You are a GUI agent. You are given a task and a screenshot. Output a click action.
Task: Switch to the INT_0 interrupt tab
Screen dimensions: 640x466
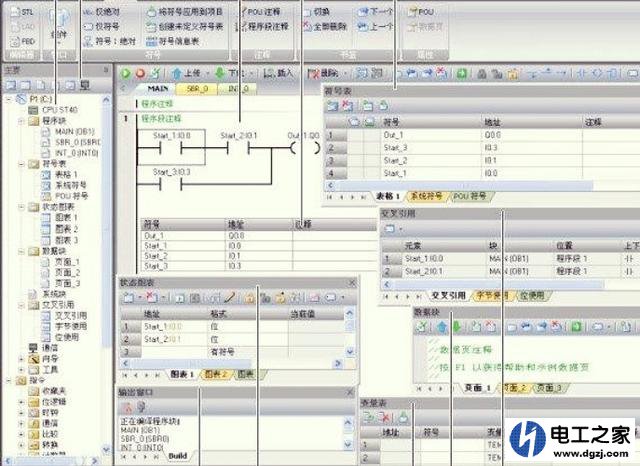pos(238,89)
